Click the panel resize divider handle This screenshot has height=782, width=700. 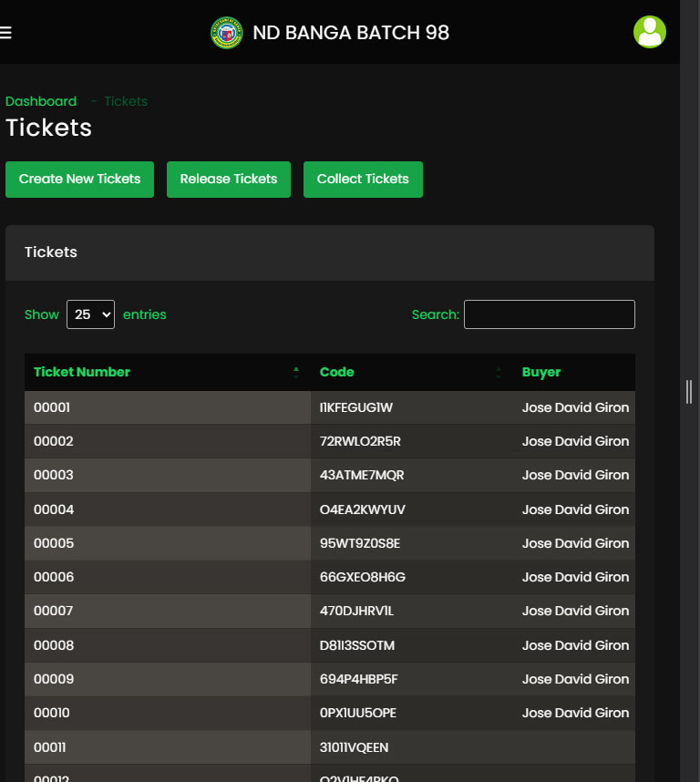point(689,391)
